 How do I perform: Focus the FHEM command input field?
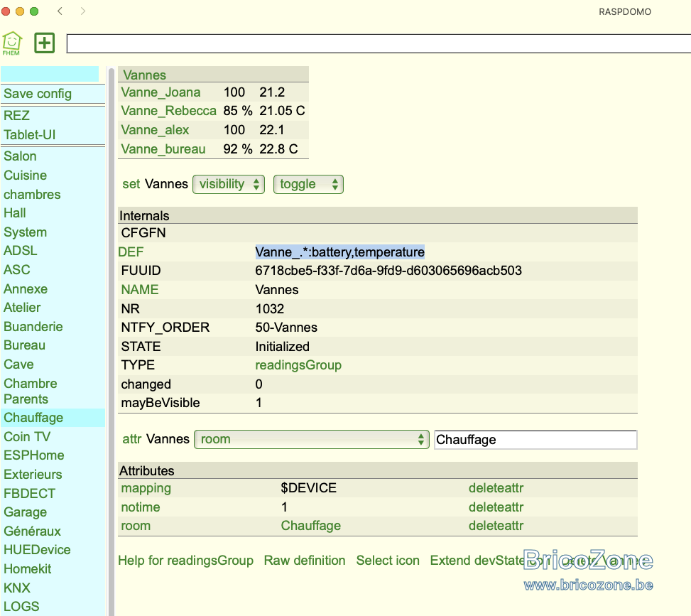379,43
